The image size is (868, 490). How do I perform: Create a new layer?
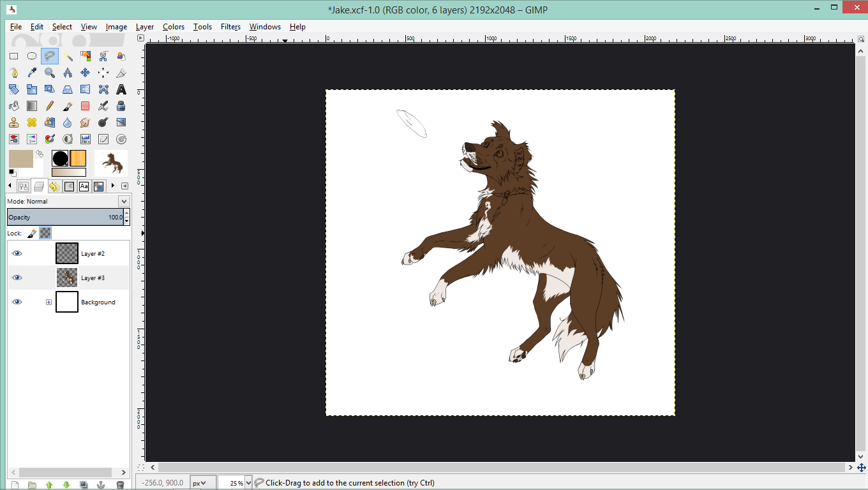tap(14, 485)
